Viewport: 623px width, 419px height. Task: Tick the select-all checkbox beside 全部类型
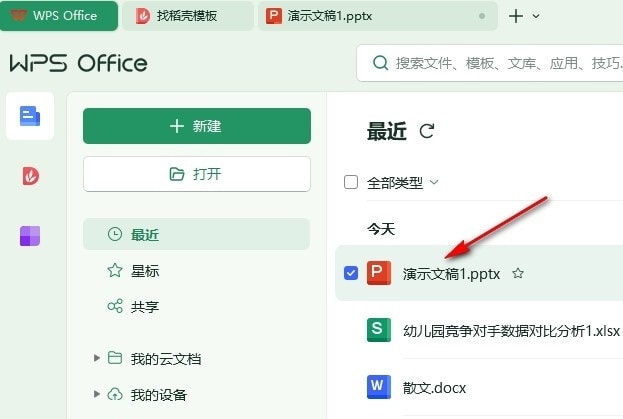(x=351, y=182)
